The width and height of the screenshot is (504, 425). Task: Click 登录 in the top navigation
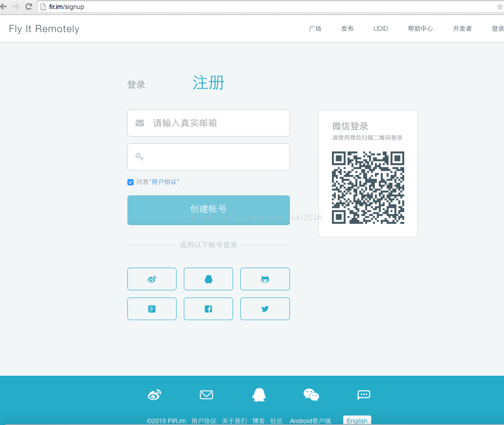click(498, 28)
